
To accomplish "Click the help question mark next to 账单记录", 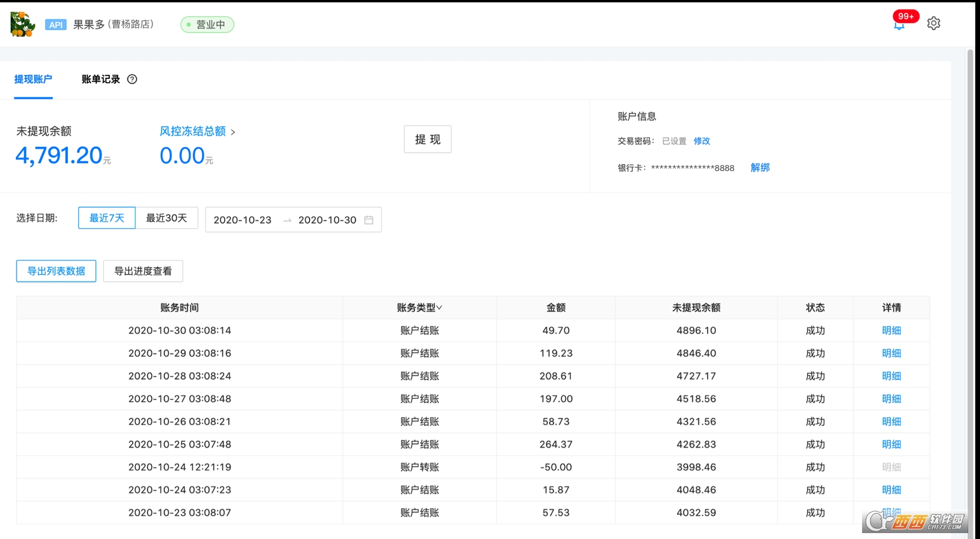I will click(x=133, y=79).
